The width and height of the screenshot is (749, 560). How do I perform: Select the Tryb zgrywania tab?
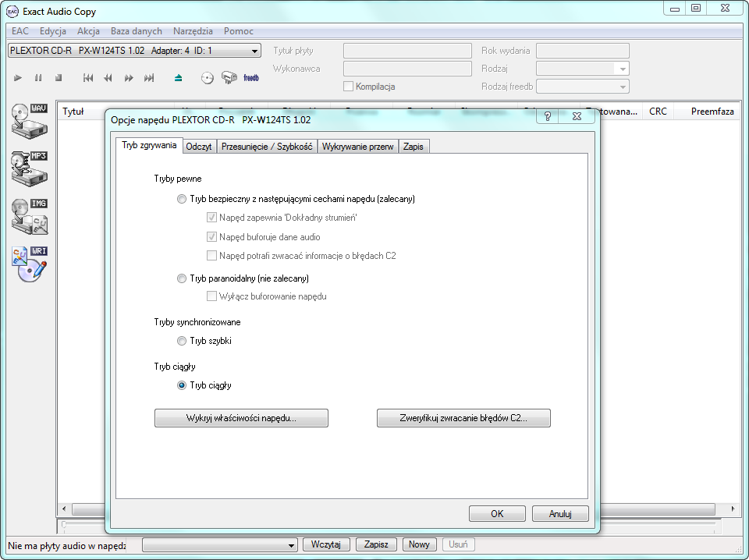149,145
